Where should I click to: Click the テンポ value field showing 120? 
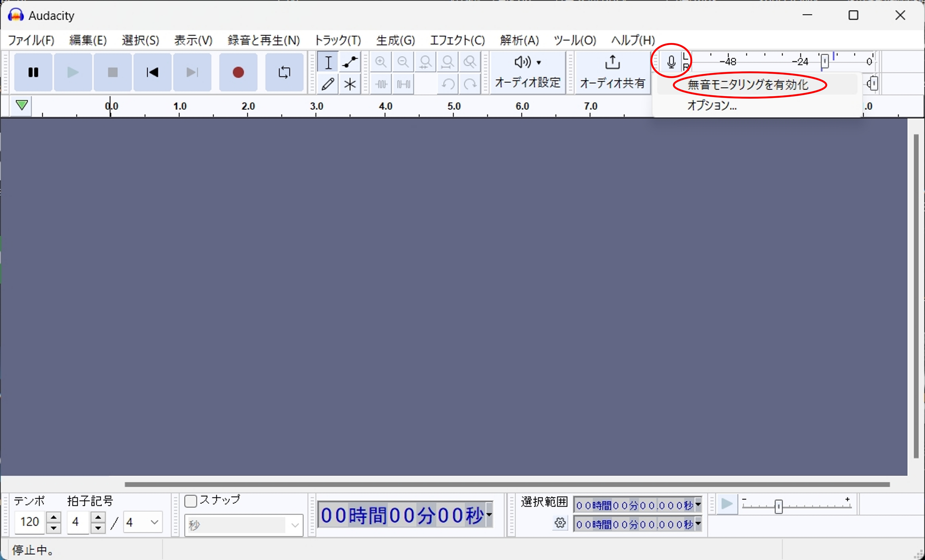tap(30, 522)
